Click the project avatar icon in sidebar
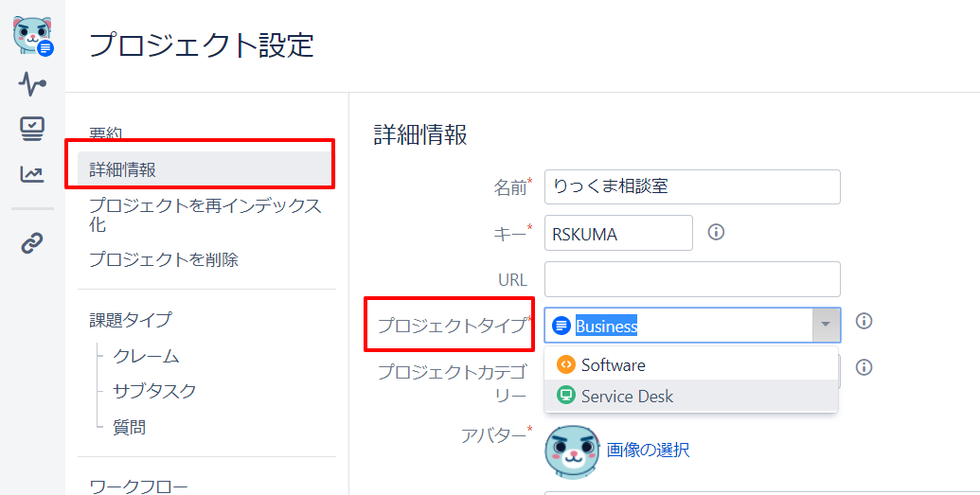Image resolution: width=980 pixels, height=495 pixels. pos(32,36)
